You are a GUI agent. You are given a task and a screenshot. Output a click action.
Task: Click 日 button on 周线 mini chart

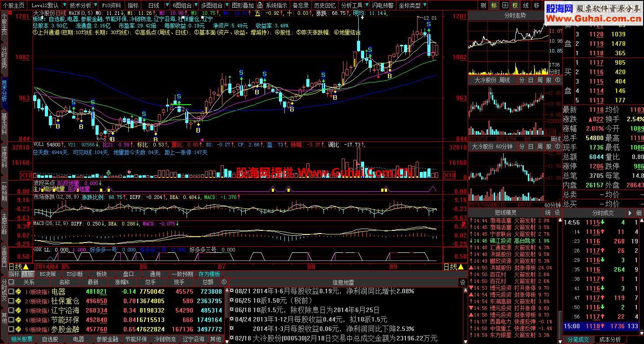pyautogui.click(x=531, y=80)
